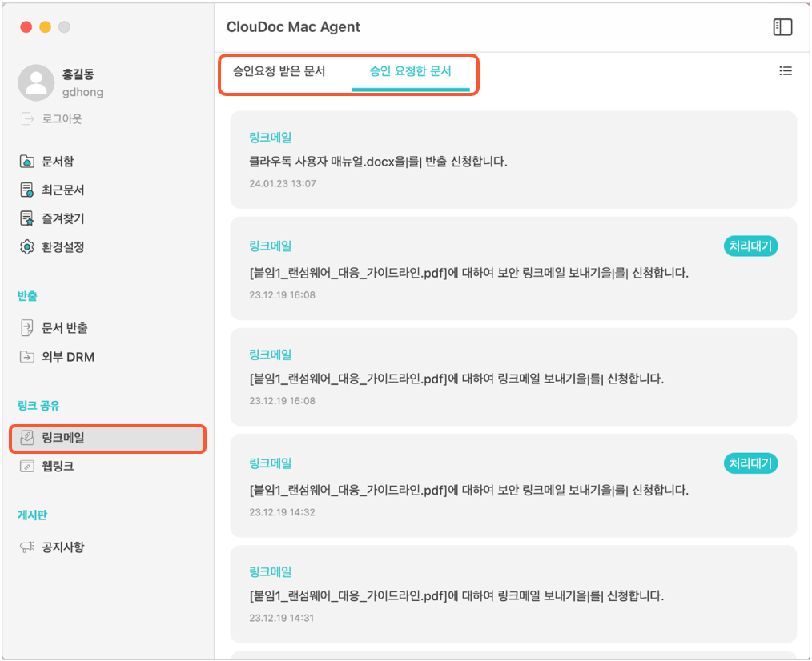Screen dimensions: 812x661
Task: Open 문서함 from the sidebar
Action: click(58, 161)
